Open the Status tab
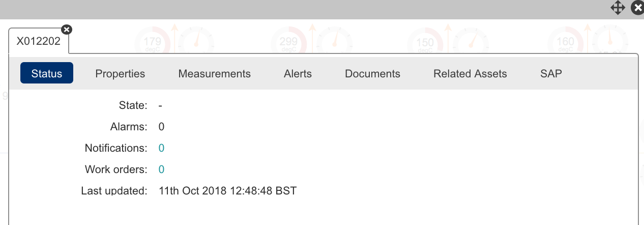644x225 pixels. 47,73
